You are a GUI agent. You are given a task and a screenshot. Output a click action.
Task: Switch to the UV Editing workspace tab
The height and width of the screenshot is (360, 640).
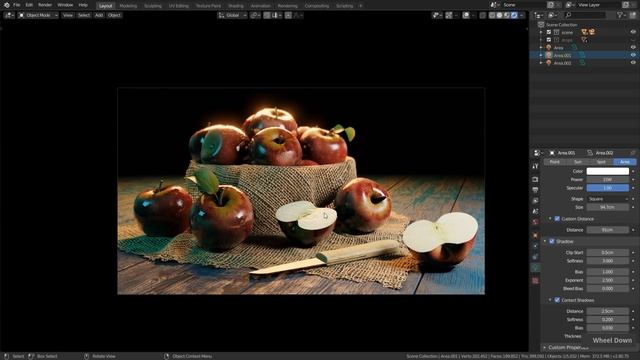pyautogui.click(x=179, y=6)
